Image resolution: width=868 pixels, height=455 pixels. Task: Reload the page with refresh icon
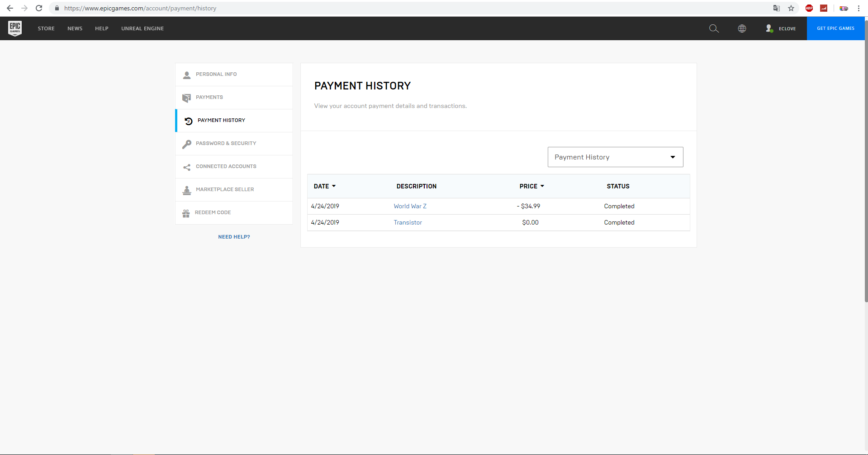(x=39, y=8)
